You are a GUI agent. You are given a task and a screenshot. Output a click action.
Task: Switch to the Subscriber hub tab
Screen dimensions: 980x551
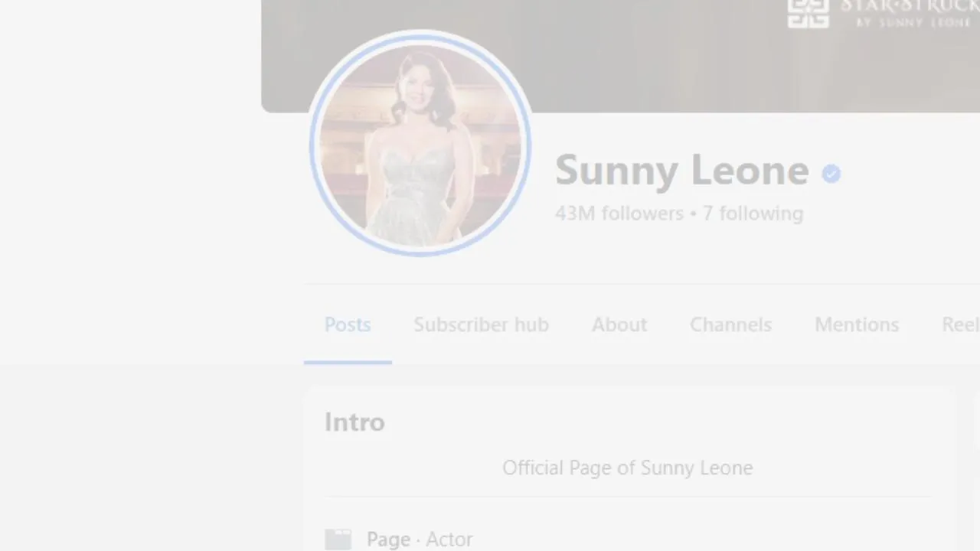click(x=481, y=324)
